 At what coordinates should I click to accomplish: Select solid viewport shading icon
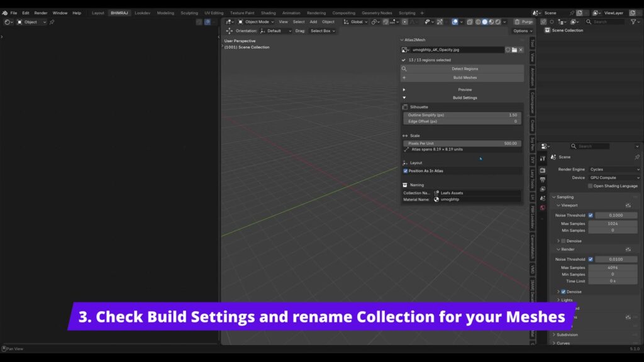pos(485,22)
